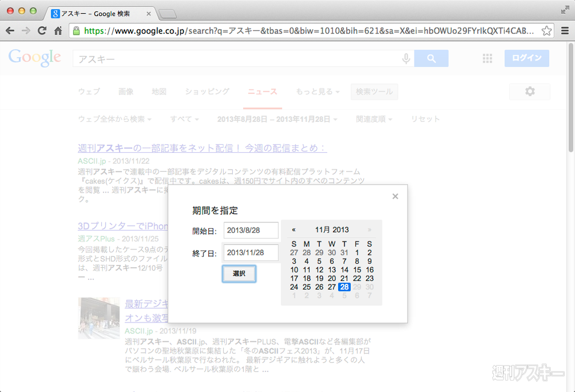The image size is (575, 392).
Task: Select day 10 in calendar
Action: tap(294, 270)
